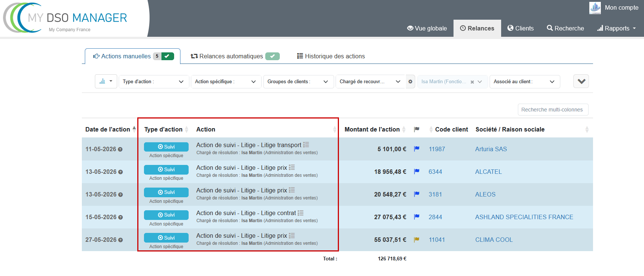Open client code 11041

(x=437, y=240)
